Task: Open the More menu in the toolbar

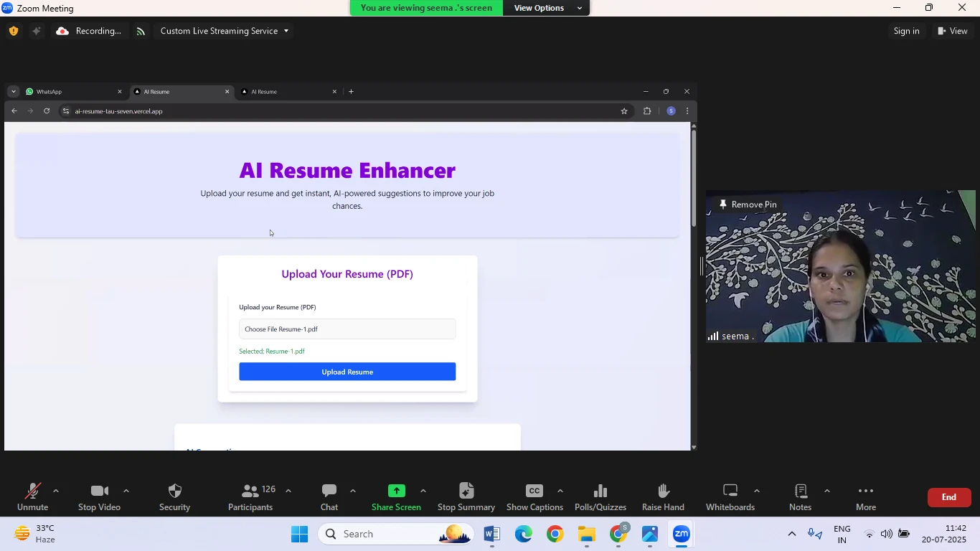Action: point(866,491)
